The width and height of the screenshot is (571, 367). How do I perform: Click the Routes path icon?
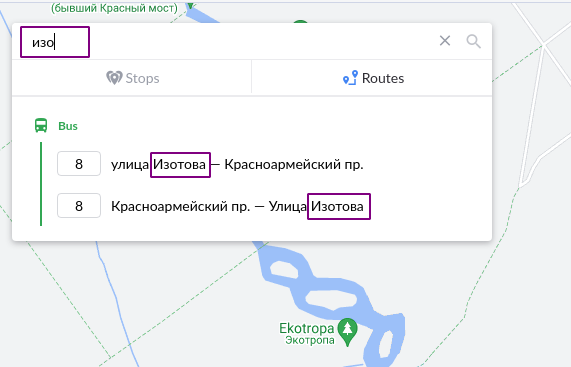tap(350, 78)
